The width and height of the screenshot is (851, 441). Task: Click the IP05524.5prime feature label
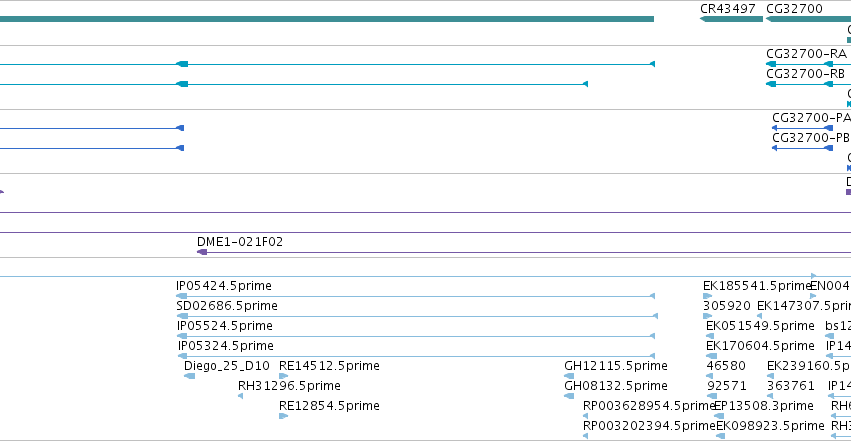pyautogui.click(x=225, y=326)
